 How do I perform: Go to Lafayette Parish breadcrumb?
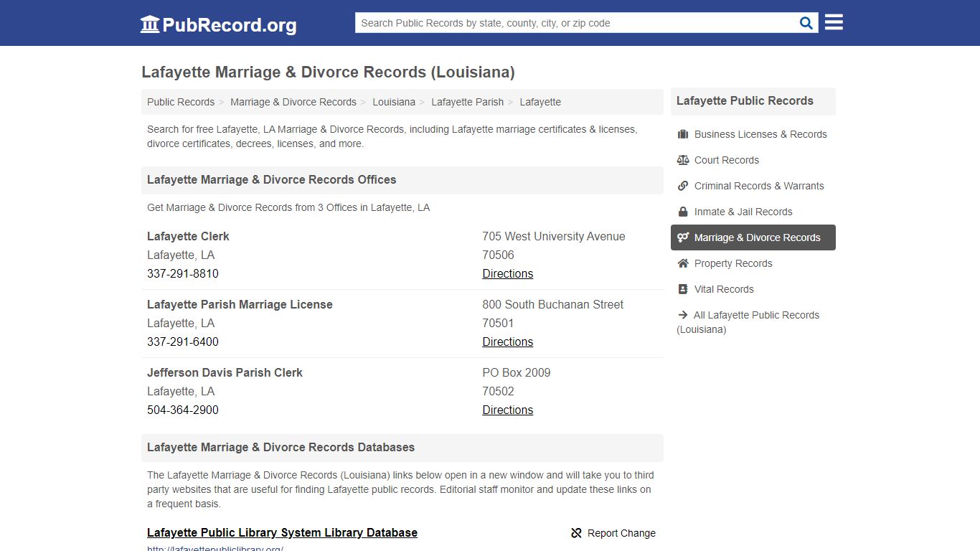[468, 102]
